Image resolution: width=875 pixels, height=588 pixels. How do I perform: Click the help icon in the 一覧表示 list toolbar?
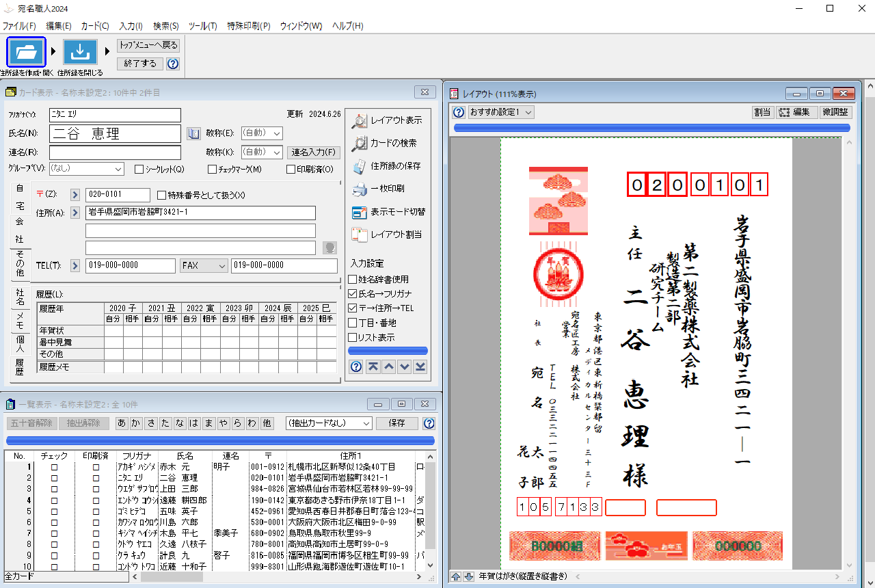click(429, 423)
